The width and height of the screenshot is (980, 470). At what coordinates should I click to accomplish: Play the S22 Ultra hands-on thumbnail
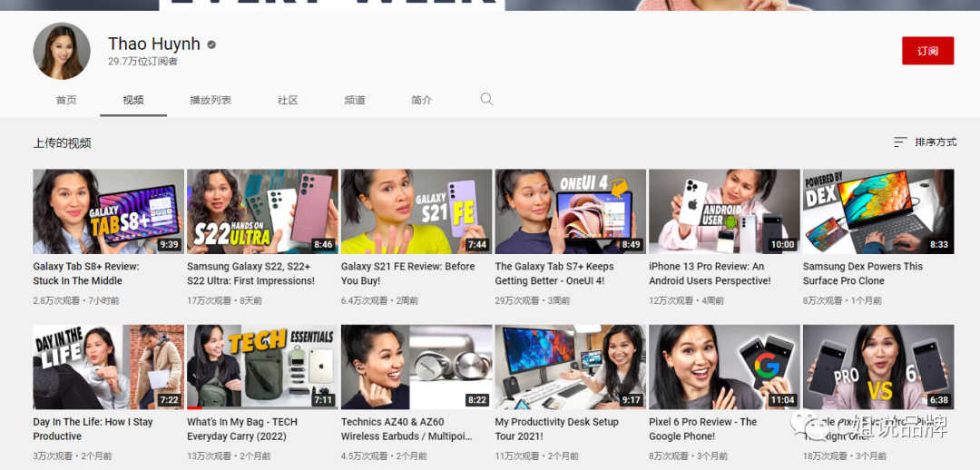(262, 211)
